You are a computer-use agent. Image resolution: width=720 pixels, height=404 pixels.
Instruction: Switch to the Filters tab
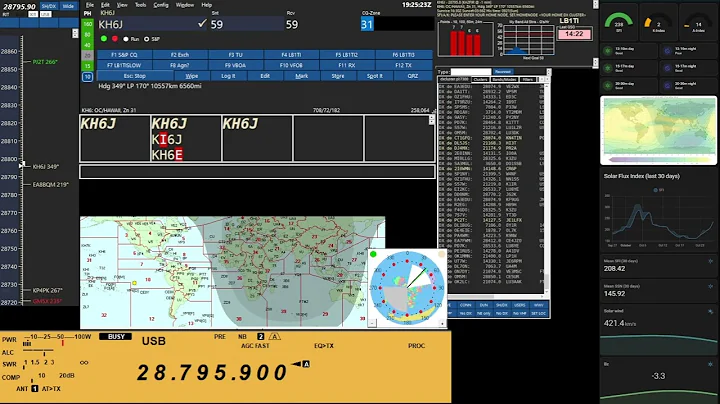528,79
